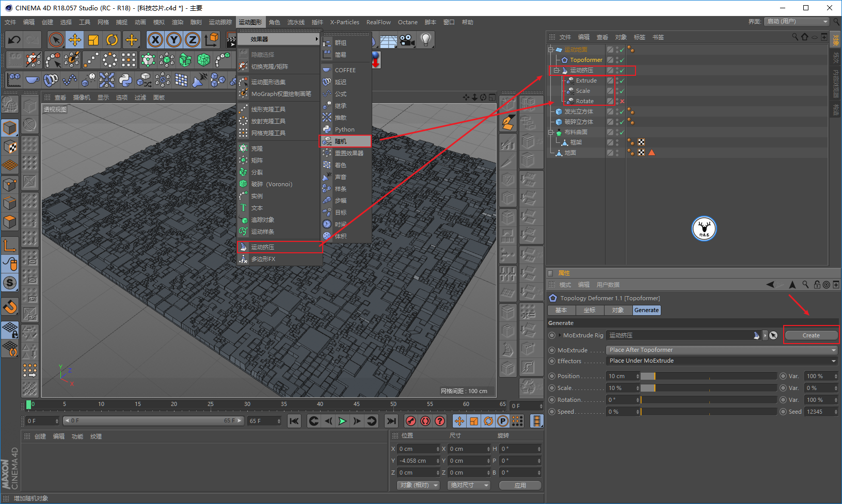842x504 pixels.
Task: Click the red question mark keyframe icon
Action: tap(440, 421)
